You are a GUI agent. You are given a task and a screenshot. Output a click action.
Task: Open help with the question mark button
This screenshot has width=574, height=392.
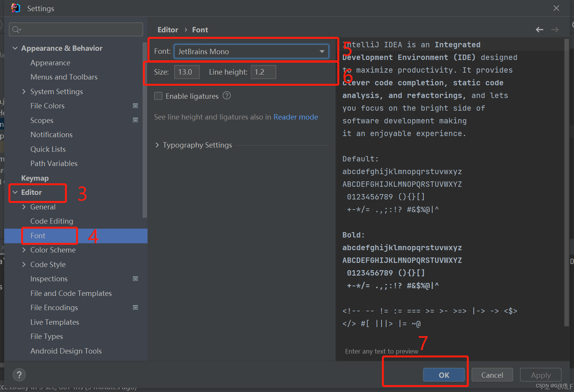[x=19, y=375]
